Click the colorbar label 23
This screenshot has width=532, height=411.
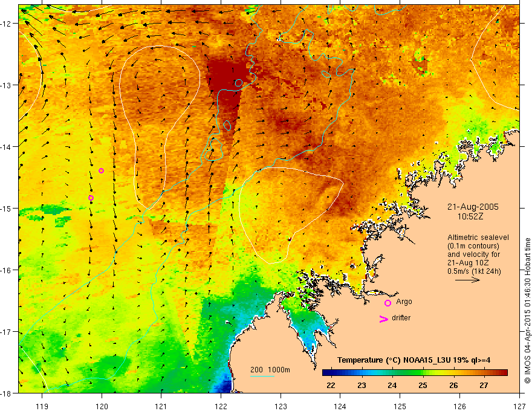[362, 386]
